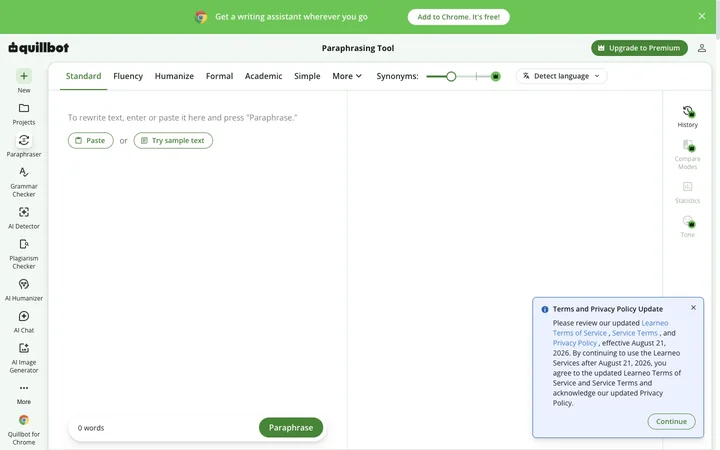Click the New document plus icon
Image resolution: width=720 pixels, height=450 pixels.
24,76
